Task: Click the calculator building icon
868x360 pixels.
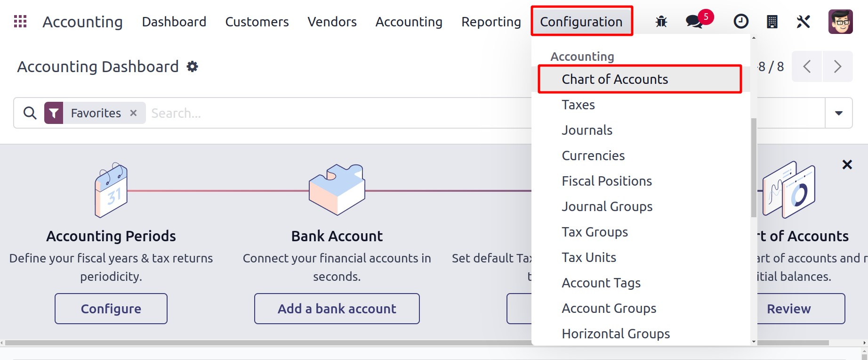Action: pos(772,22)
